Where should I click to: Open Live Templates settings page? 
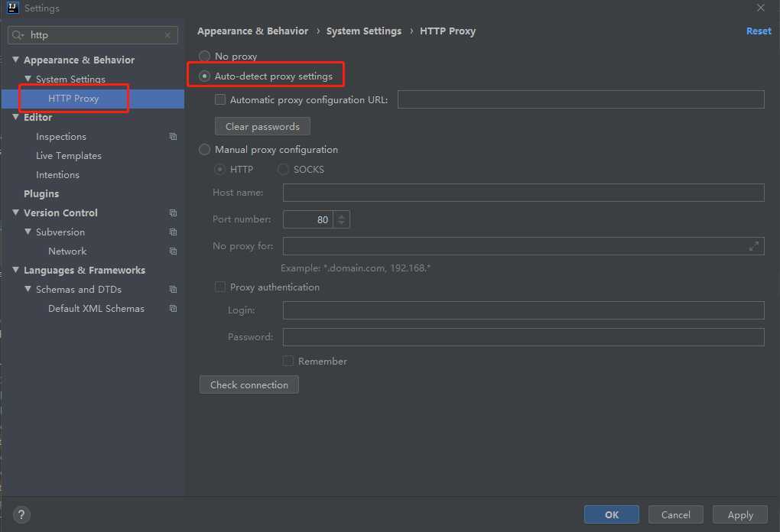(x=69, y=156)
